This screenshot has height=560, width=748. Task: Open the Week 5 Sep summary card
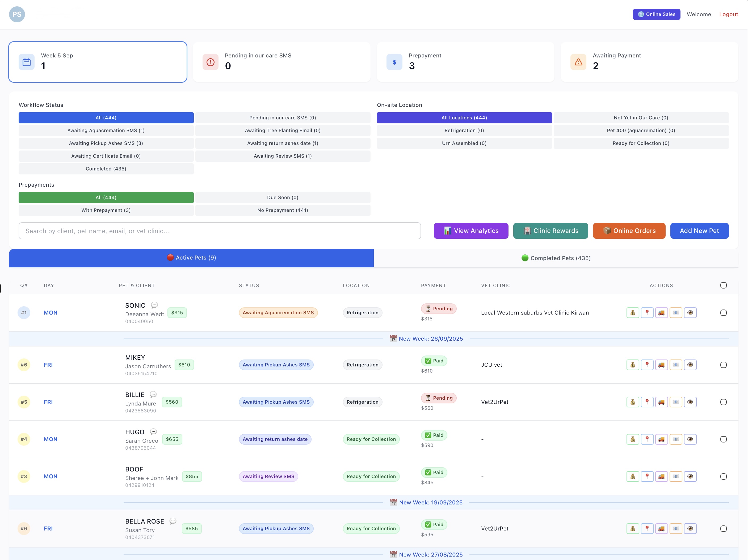click(98, 62)
